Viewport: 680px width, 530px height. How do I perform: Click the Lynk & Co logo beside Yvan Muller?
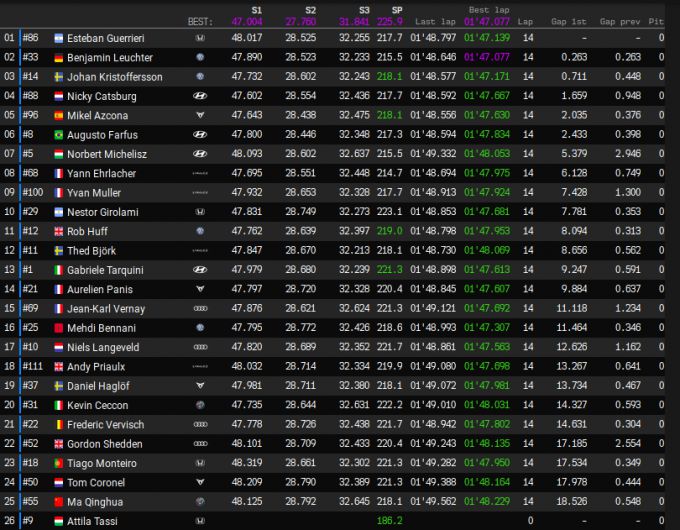[200, 192]
